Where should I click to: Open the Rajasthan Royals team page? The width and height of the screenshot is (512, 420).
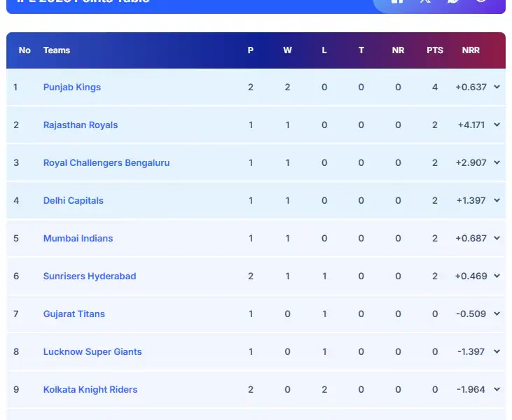pyautogui.click(x=81, y=125)
